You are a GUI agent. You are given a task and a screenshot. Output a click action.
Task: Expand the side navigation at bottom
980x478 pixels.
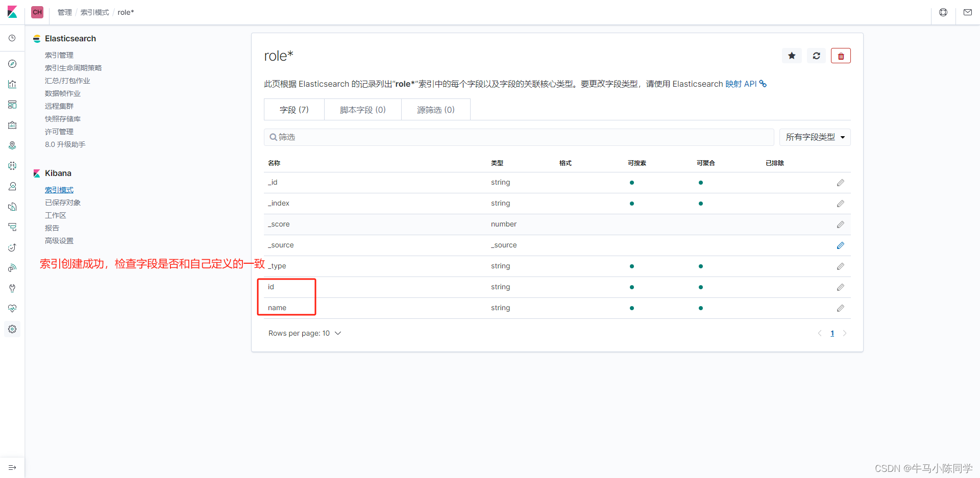pos(12,467)
